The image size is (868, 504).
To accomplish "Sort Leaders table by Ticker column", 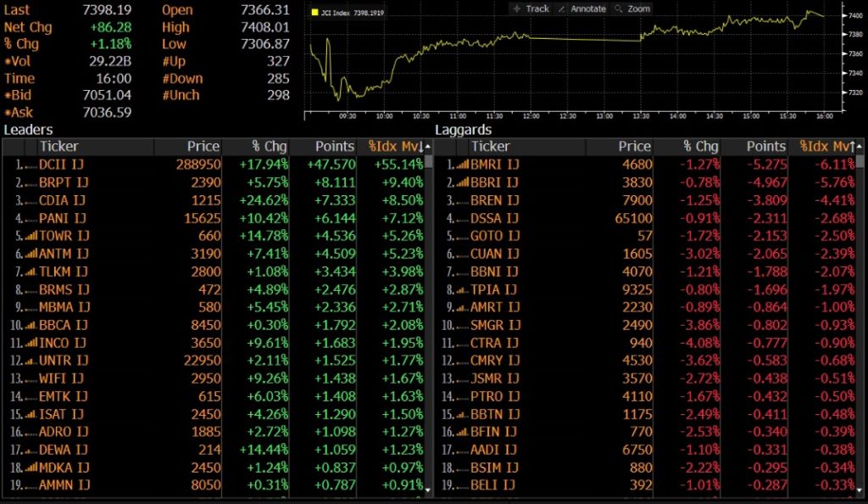I will (58, 147).
